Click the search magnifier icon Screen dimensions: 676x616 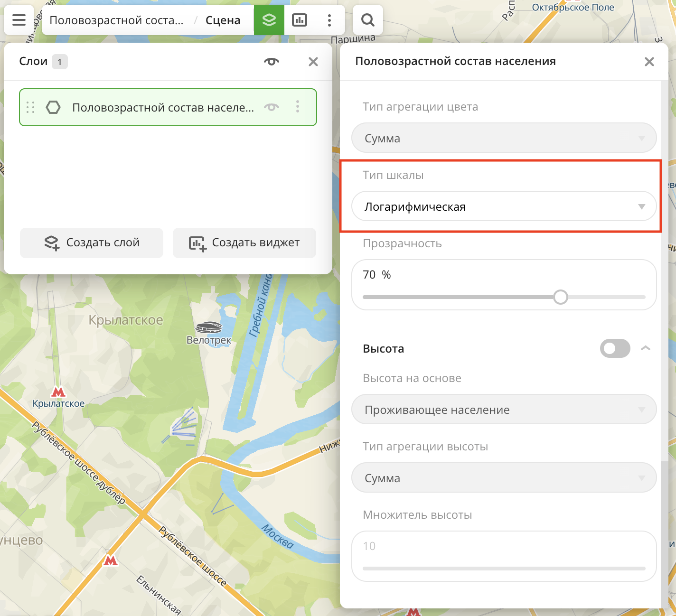point(368,20)
